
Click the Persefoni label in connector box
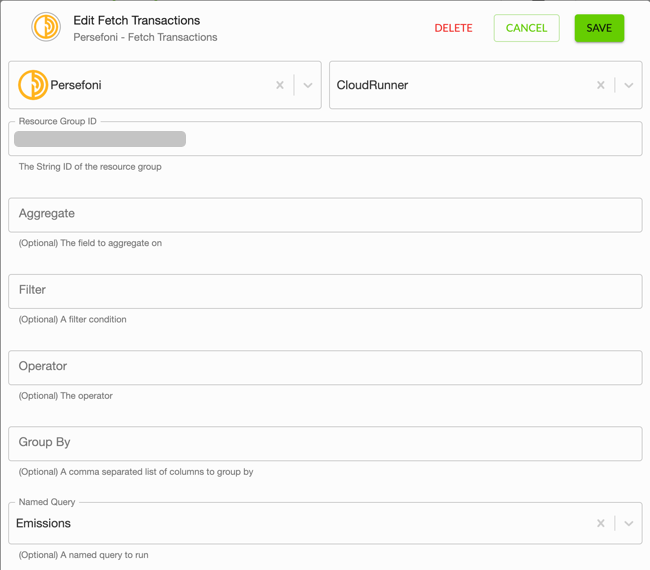coord(76,85)
